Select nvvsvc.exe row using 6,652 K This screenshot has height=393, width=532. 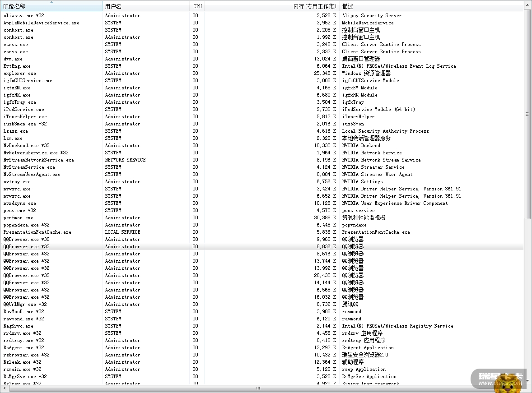262,196
